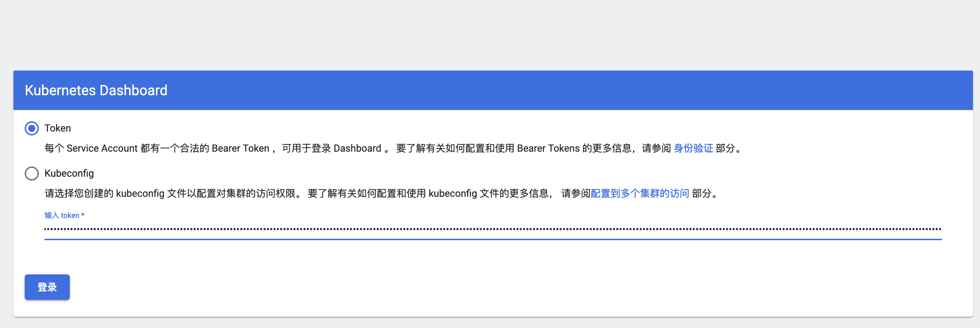Click the Kubernetes Dashboard title

point(96,90)
